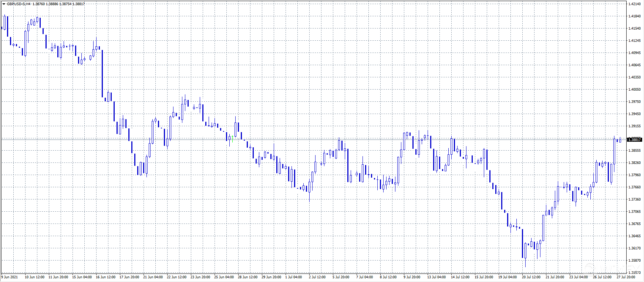
Task: Click the 9 Jun 2021 time axis label
Action: pyautogui.click(x=10, y=277)
